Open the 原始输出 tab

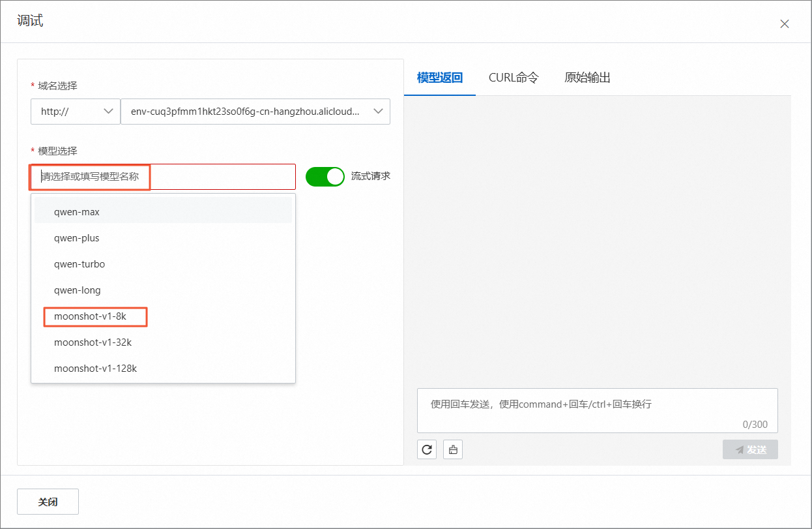click(587, 78)
